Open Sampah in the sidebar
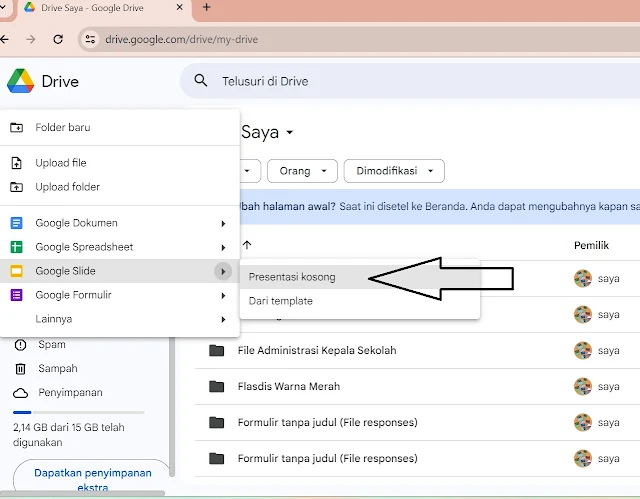The image size is (640, 499). [58, 368]
